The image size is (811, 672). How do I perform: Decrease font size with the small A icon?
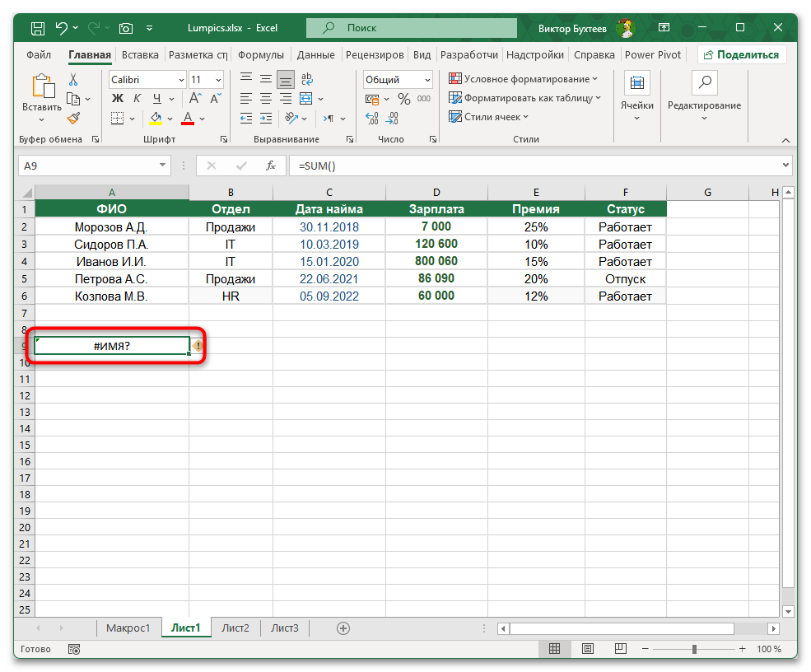215,98
